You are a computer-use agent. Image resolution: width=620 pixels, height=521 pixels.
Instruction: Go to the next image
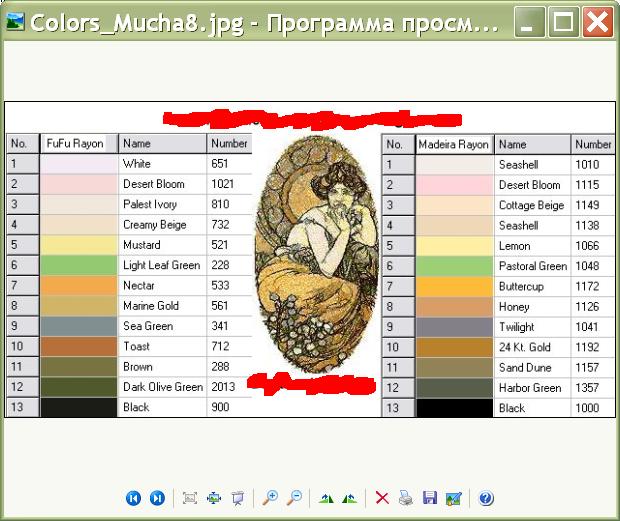click(x=157, y=498)
